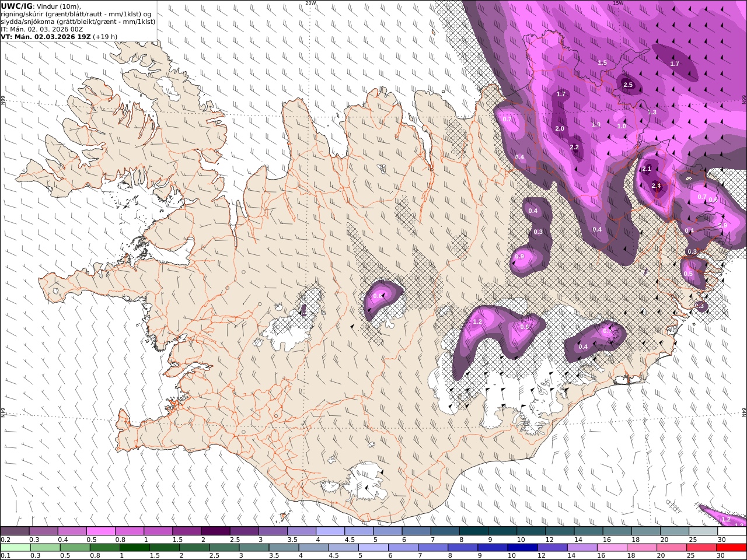
Task: Click the '0.1' label on the green rain scale
Action: pyautogui.click(x=5, y=555)
